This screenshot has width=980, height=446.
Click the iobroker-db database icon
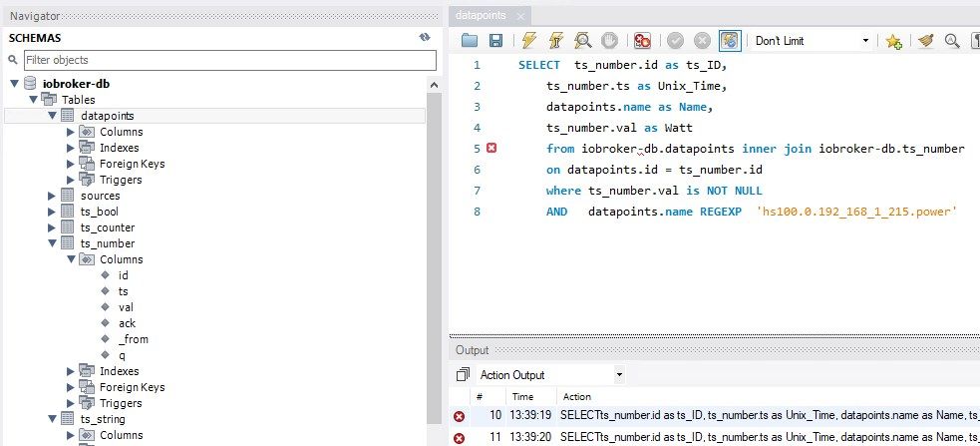point(30,83)
